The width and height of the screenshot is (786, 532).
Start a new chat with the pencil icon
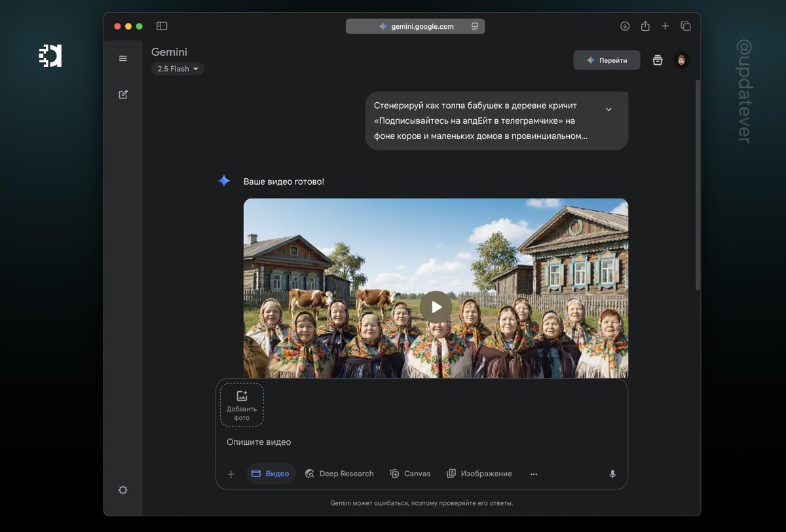[x=123, y=94]
